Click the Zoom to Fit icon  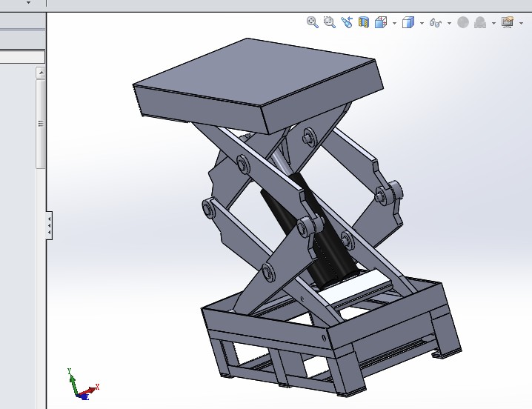click(313, 22)
